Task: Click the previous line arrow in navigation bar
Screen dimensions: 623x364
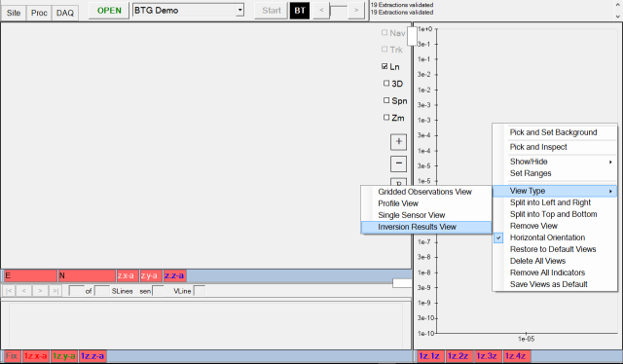Action: 24,291
